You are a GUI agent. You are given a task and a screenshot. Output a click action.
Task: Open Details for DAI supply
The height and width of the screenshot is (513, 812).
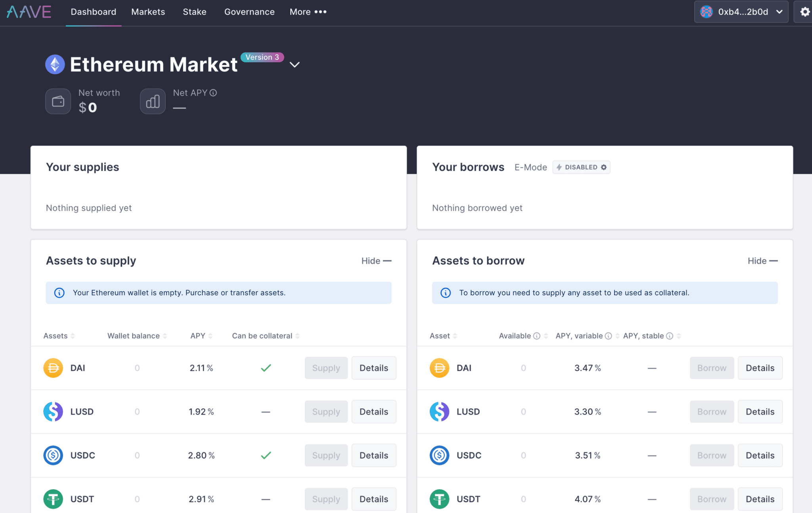[374, 368]
